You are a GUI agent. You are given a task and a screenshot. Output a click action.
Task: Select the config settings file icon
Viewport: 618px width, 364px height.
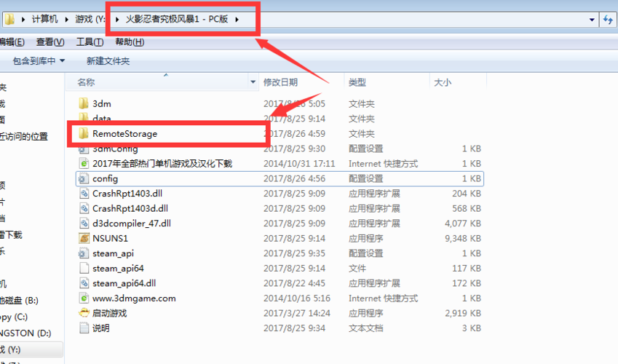84,178
